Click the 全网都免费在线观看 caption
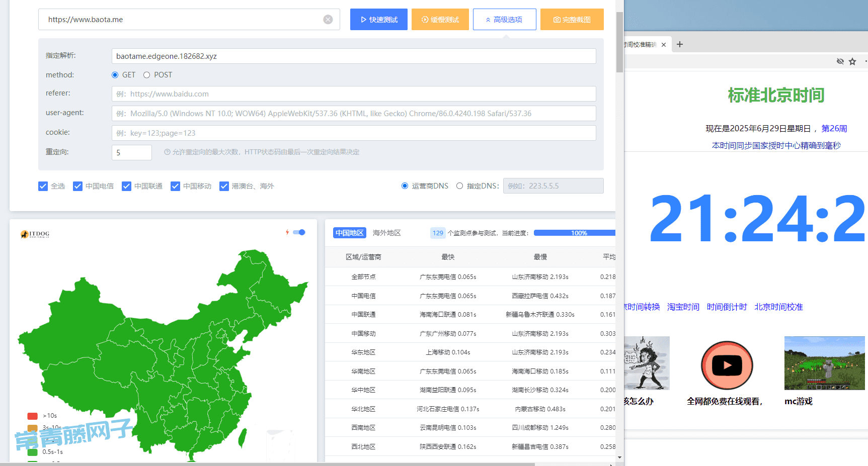The image size is (868, 466). [x=725, y=401]
